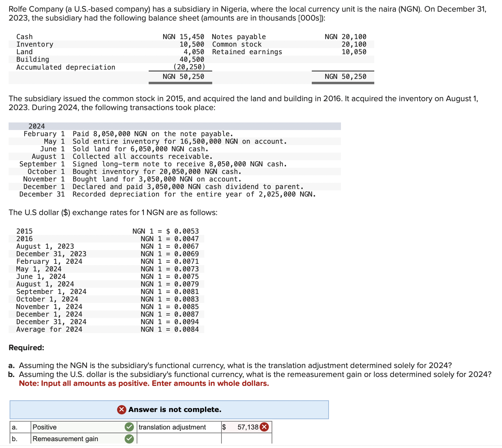Select the 10,500 inventory amount

(192, 44)
